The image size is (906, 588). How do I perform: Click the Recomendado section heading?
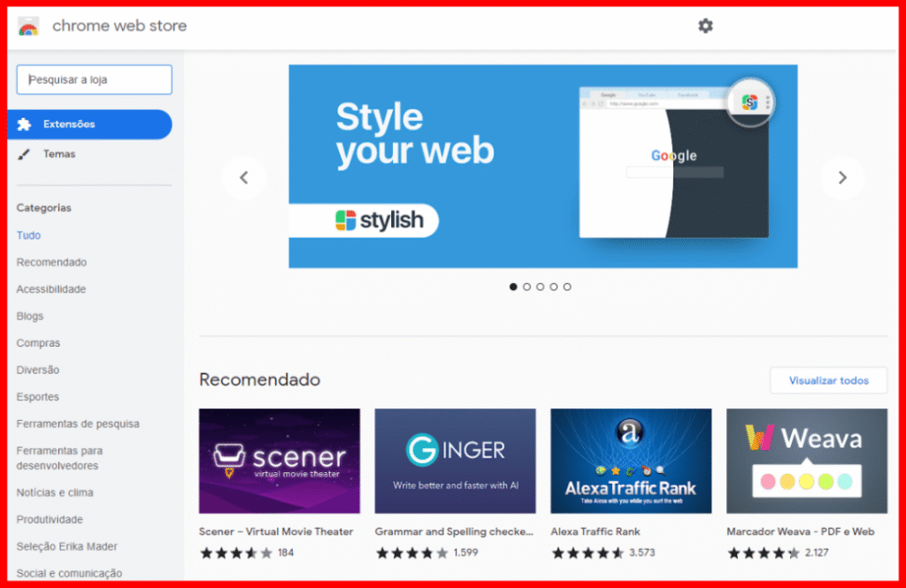[x=259, y=379]
